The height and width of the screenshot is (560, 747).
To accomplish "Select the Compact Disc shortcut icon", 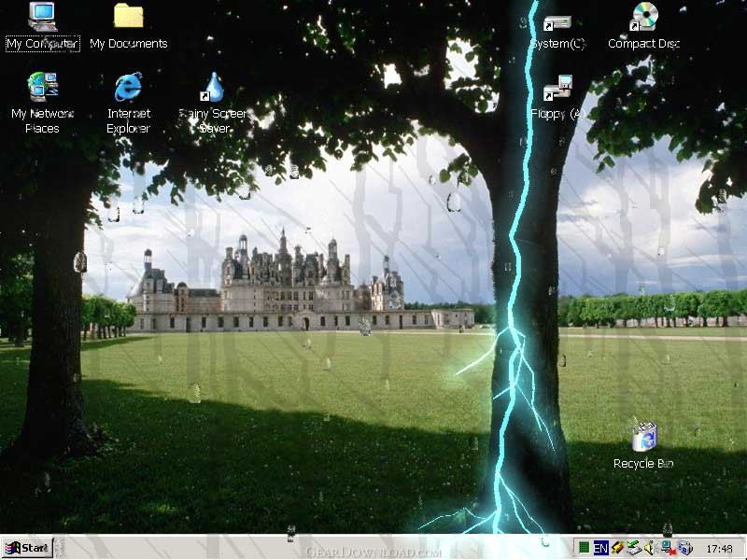I will coord(643,27).
